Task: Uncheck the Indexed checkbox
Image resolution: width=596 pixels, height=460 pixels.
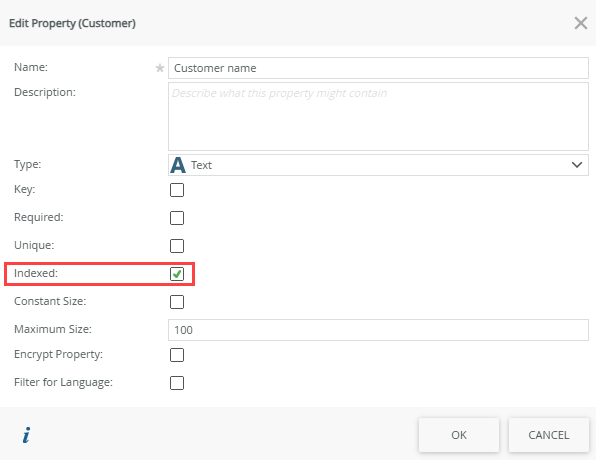Action: click(177, 274)
